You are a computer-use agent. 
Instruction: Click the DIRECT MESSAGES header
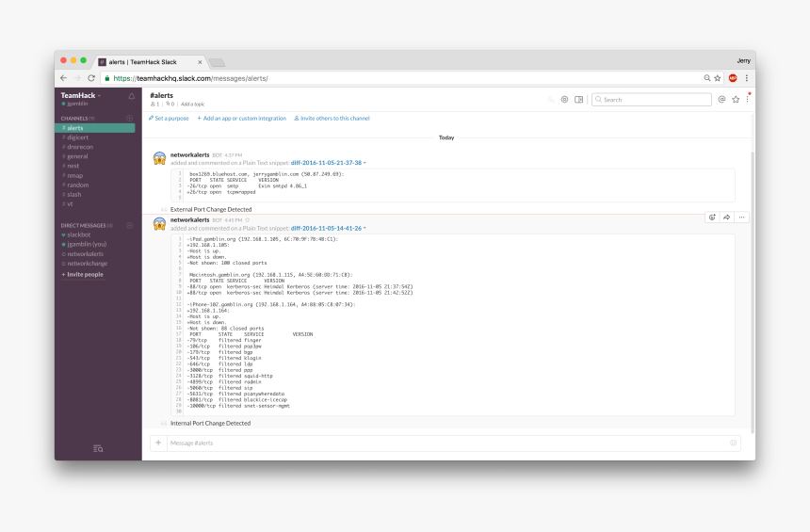point(87,225)
